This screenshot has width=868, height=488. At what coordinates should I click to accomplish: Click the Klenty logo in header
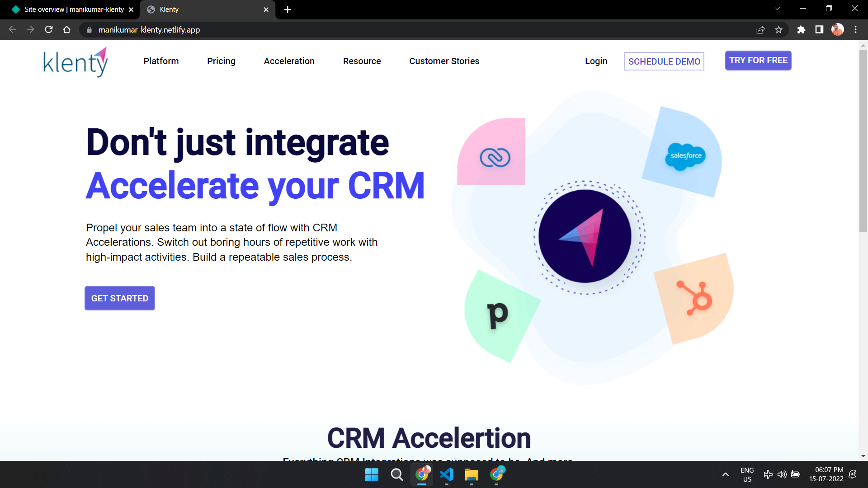[x=75, y=62]
